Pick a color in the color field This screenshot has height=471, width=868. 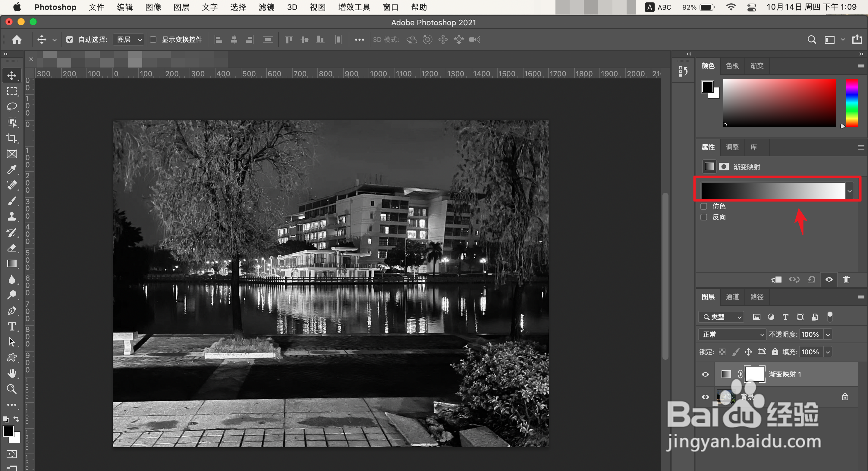coord(779,103)
